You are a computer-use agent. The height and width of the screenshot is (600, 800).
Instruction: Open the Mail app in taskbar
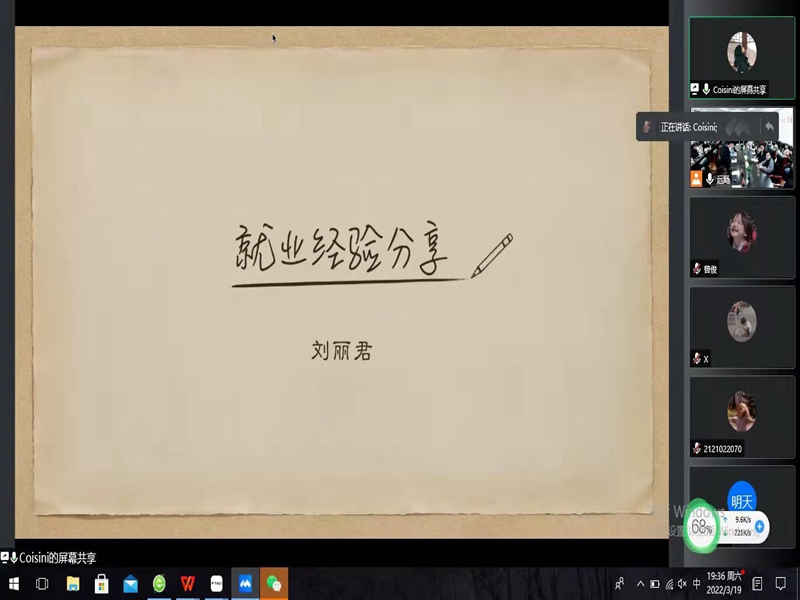(x=130, y=584)
